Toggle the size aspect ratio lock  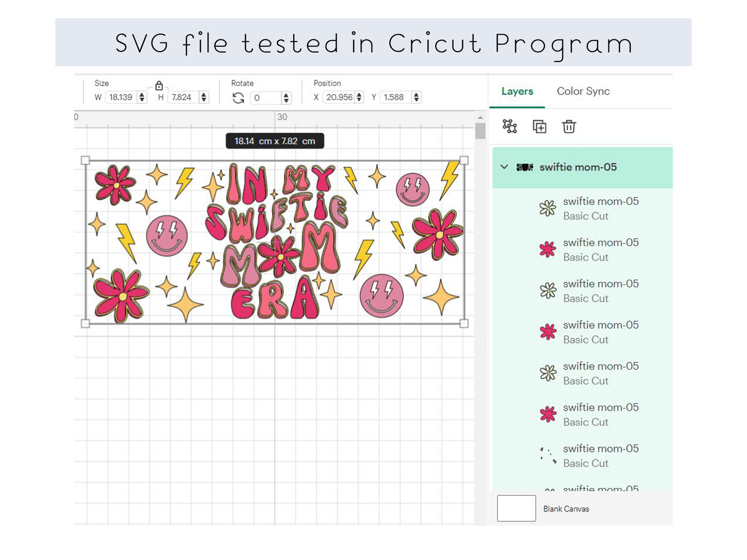coord(159,86)
